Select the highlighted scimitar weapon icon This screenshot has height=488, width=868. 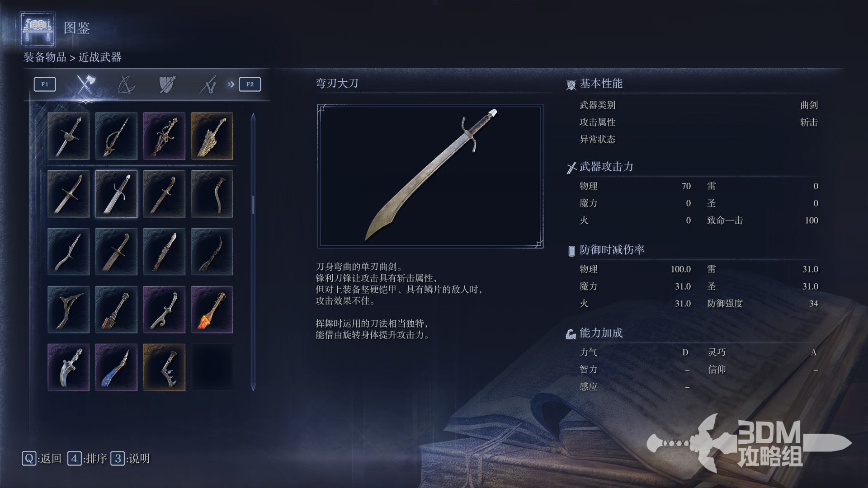coord(116,194)
